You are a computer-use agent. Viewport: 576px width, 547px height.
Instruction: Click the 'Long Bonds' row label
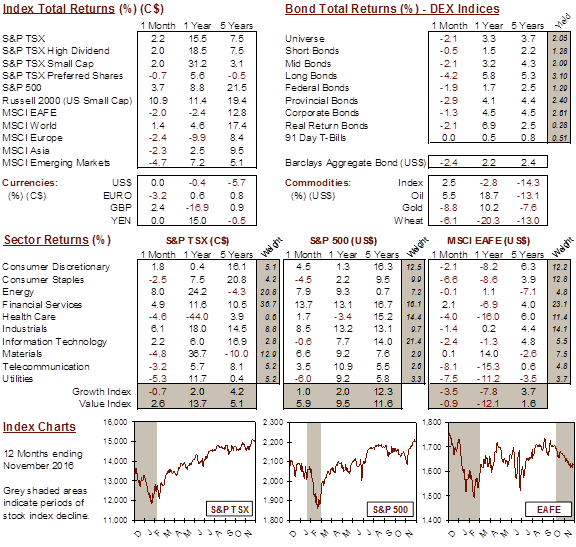tap(311, 76)
